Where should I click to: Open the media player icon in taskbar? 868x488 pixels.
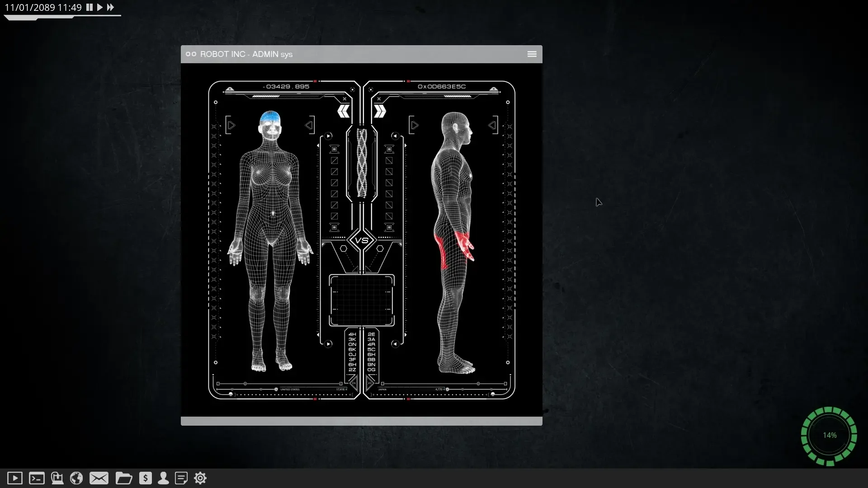click(x=14, y=478)
